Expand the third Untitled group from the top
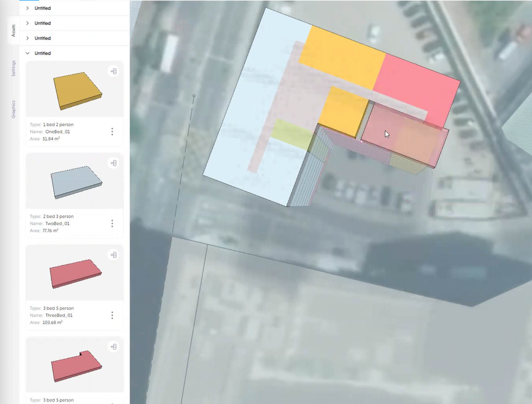 click(28, 38)
